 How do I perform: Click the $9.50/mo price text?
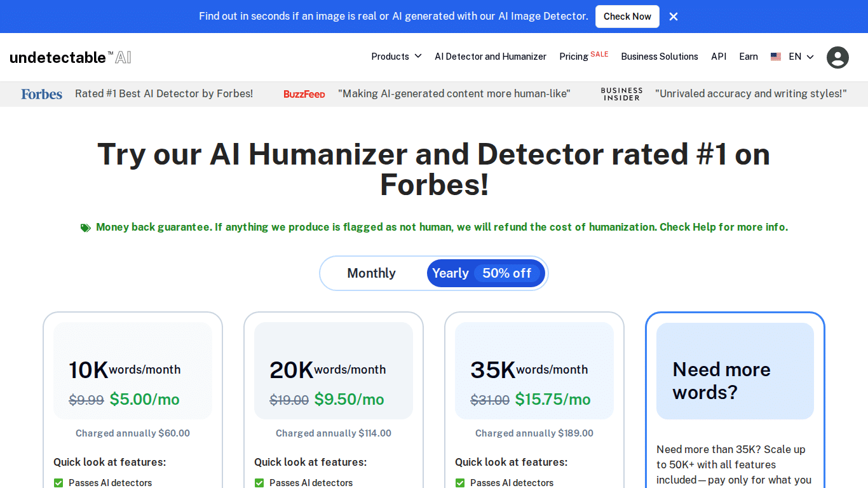(349, 399)
